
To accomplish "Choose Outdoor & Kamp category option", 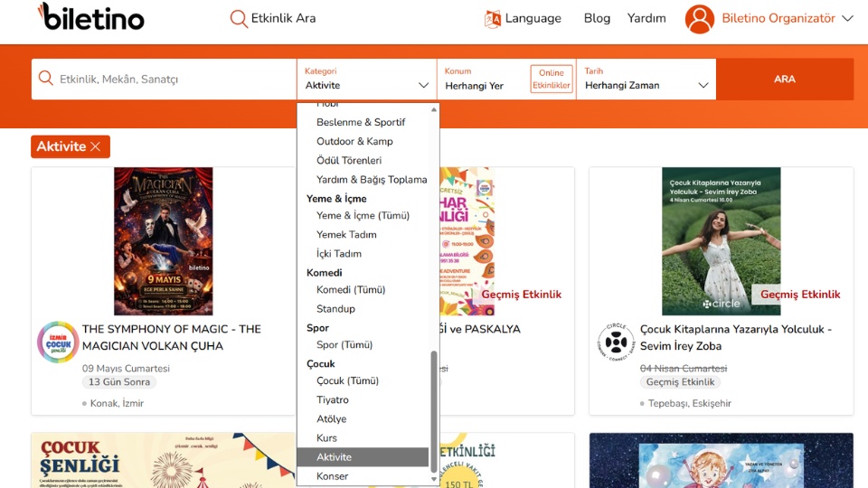I will point(354,142).
